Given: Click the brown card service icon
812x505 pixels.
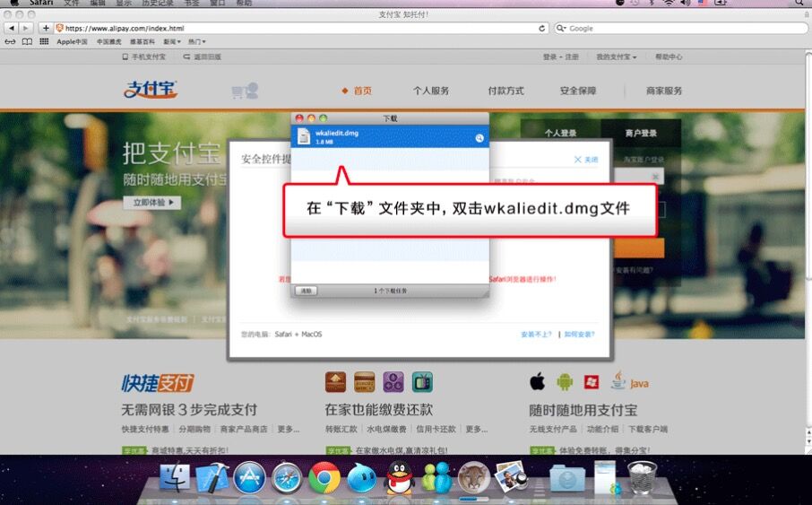Looking at the screenshot, I should 364,382.
